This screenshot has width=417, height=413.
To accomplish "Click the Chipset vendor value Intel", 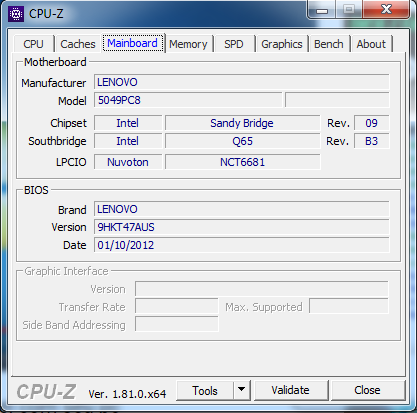I will coord(128,123).
